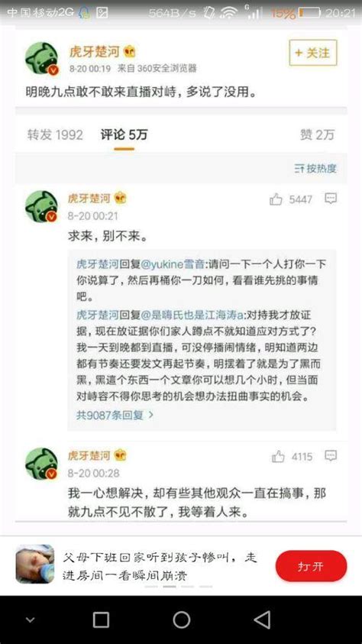Open the @yukine雪音 mention link
This screenshot has width=362, height=644.
tap(173, 264)
